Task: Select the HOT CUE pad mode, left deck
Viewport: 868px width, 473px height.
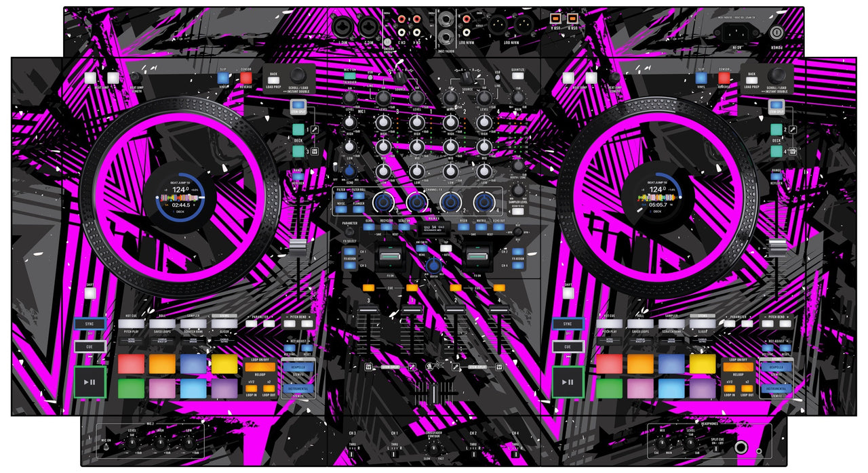Action: pyautogui.click(x=131, y=324)
